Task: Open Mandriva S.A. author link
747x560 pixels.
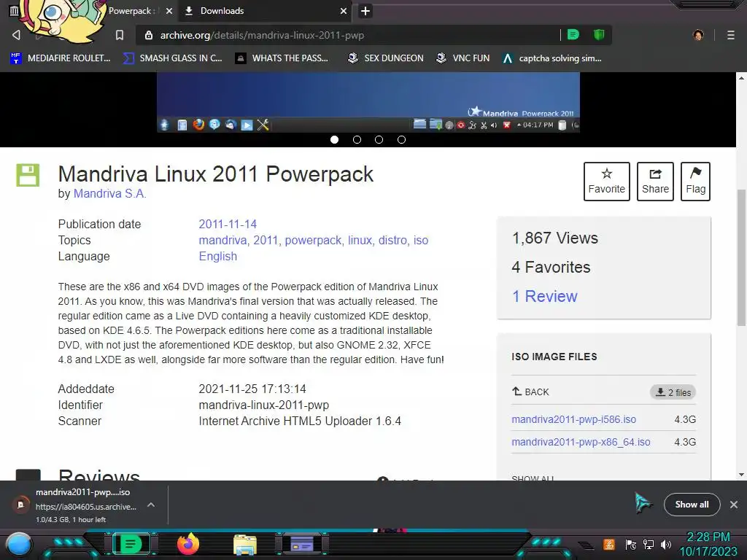Action: click(x=109, y=194)
